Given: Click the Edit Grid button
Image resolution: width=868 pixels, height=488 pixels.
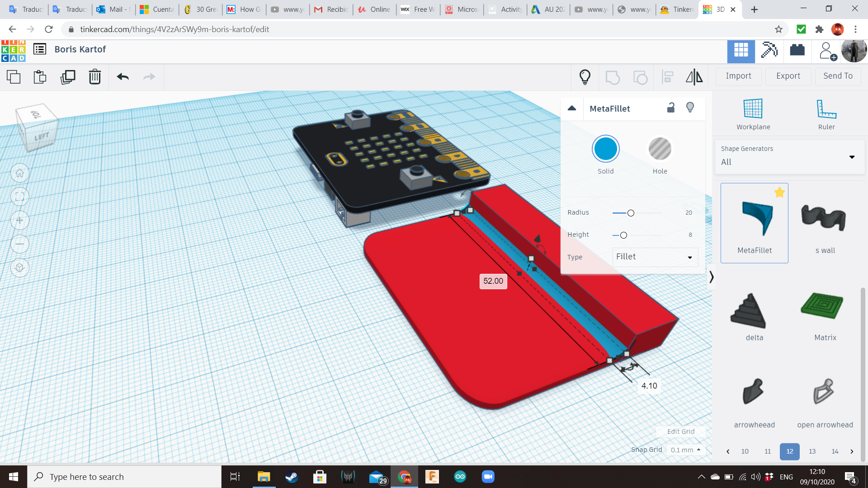Looking at the screenshot, I should (680, 432).
